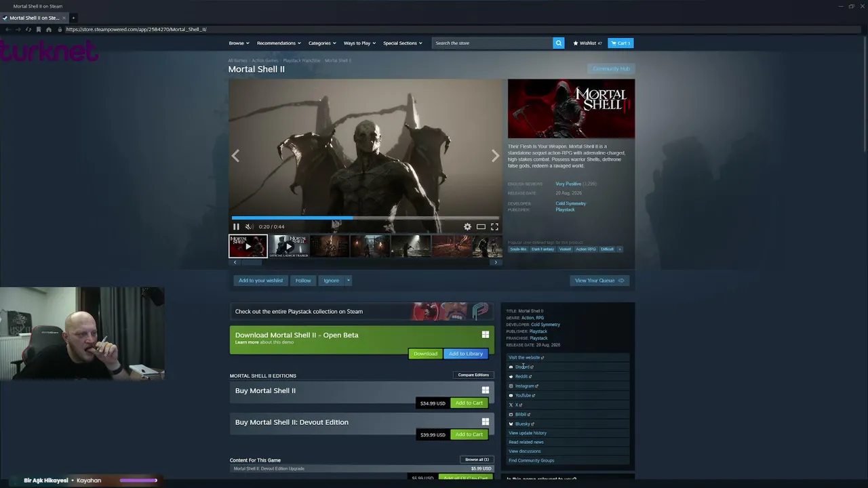The height and width of the screenshot is (488, 868).
Task: Pause the Mortal Shell II trailer
Action: pyautogui.click(x=236, y=226)
